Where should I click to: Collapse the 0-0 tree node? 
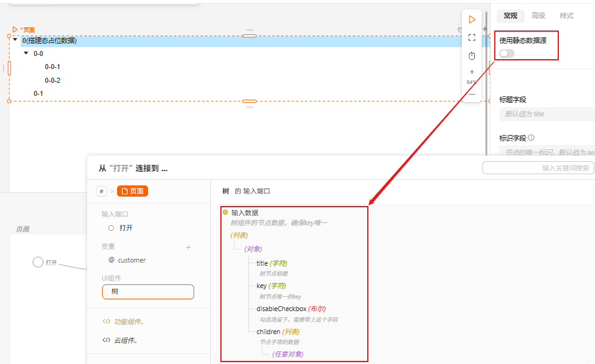(x=26, y=54)
